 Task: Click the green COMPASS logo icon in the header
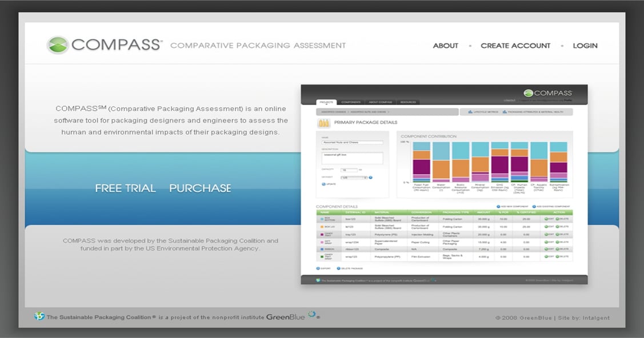tap(58, 45)
